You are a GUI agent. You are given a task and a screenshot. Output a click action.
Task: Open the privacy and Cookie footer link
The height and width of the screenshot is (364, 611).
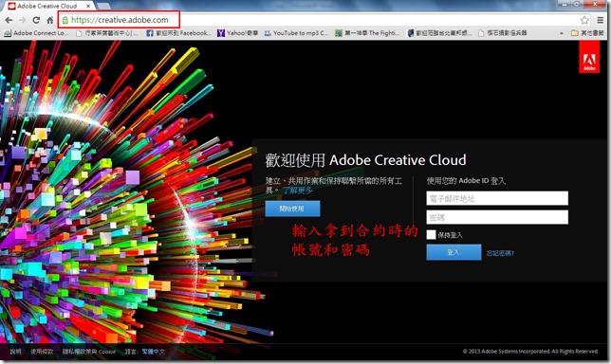[89, 351]
